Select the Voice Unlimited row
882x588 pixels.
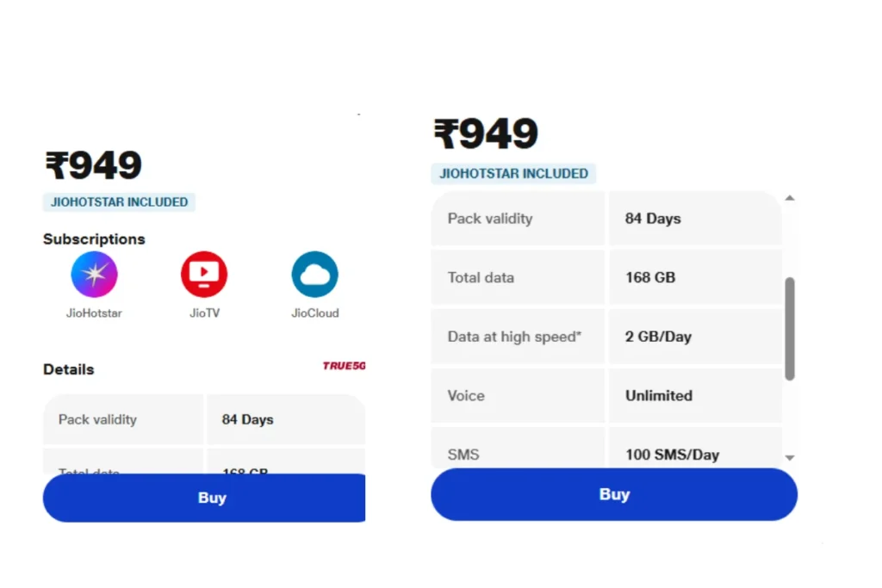(606, 395)
